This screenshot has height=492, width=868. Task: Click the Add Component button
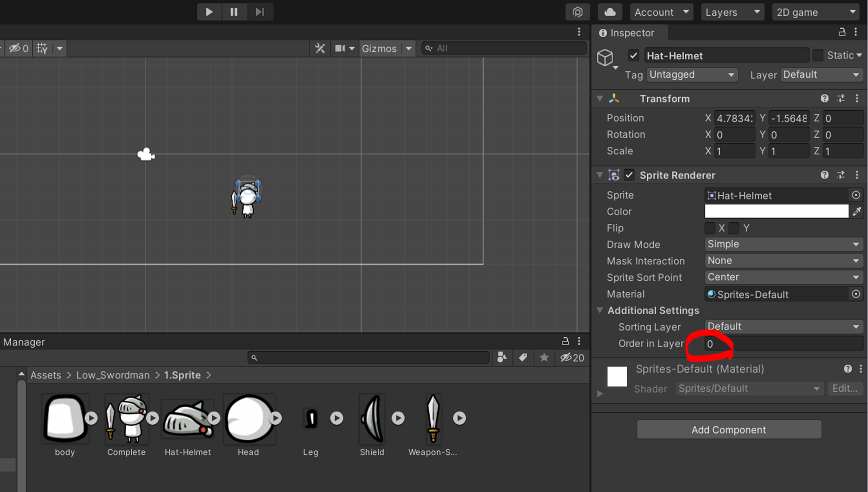click(x=728, y=429)
